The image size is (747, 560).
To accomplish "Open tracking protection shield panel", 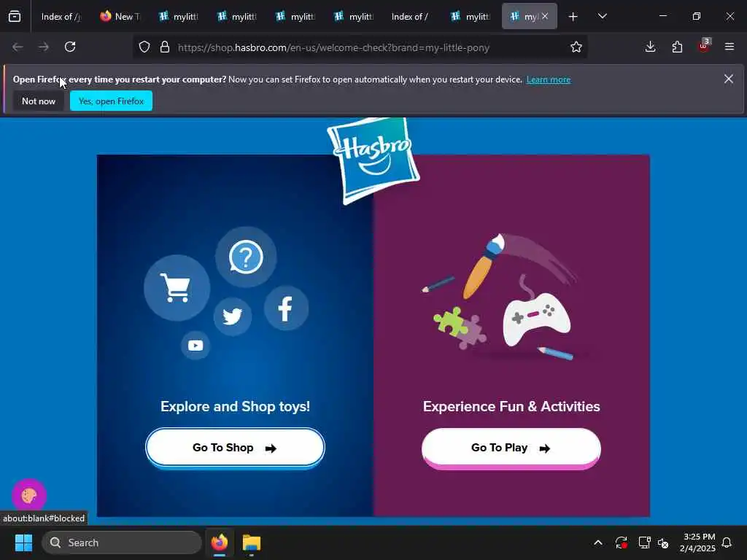I will pyautogui.click(x=144, y=47).
